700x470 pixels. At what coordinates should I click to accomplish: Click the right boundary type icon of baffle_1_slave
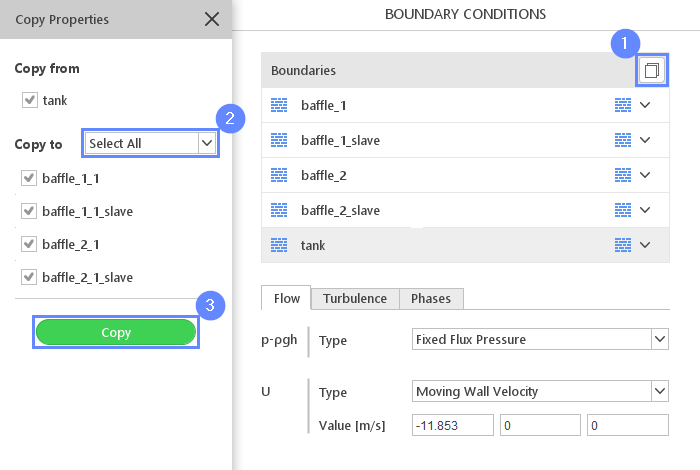(623, 140)
